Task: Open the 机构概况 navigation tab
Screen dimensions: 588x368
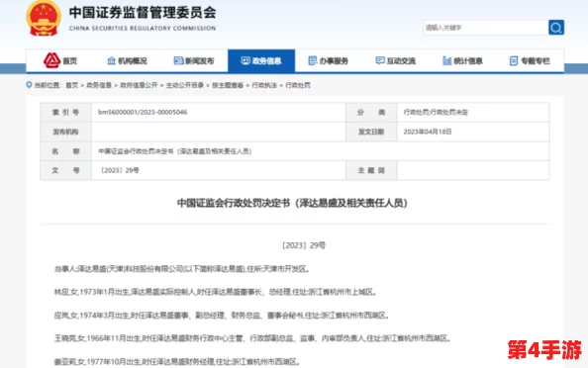Action: (127, 60)
